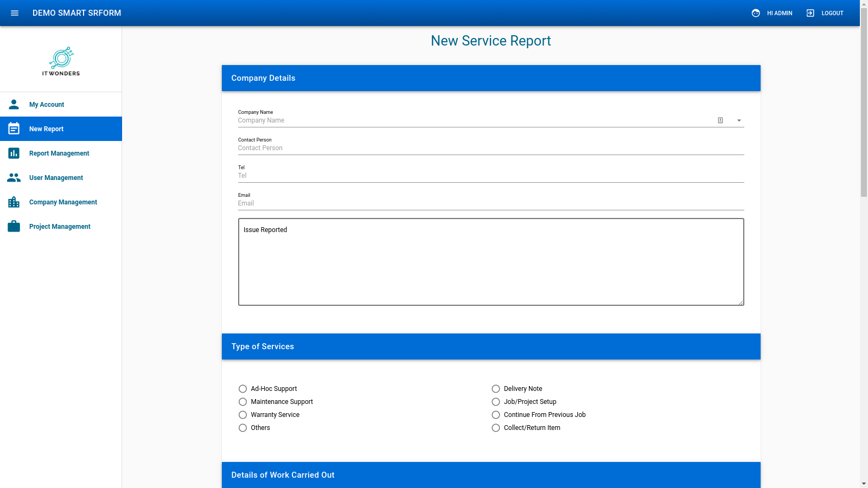Select the User Management people icon
The height and width of the screenshot is (488, 868).
point(14,177)
